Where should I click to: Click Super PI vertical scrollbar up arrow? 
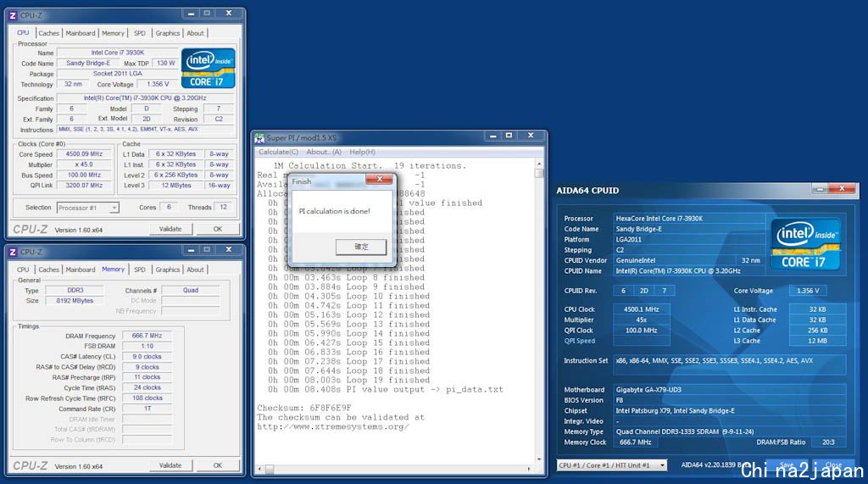539,164
